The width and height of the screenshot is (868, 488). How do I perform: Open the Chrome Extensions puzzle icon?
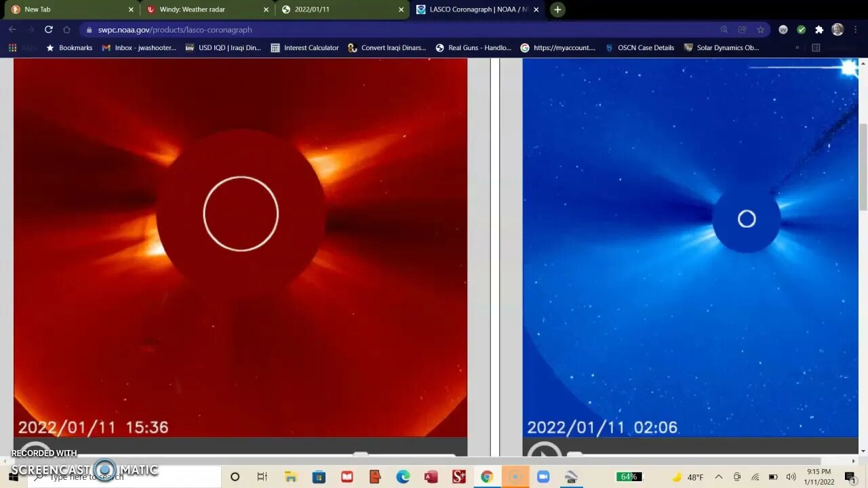coord(819,30)
